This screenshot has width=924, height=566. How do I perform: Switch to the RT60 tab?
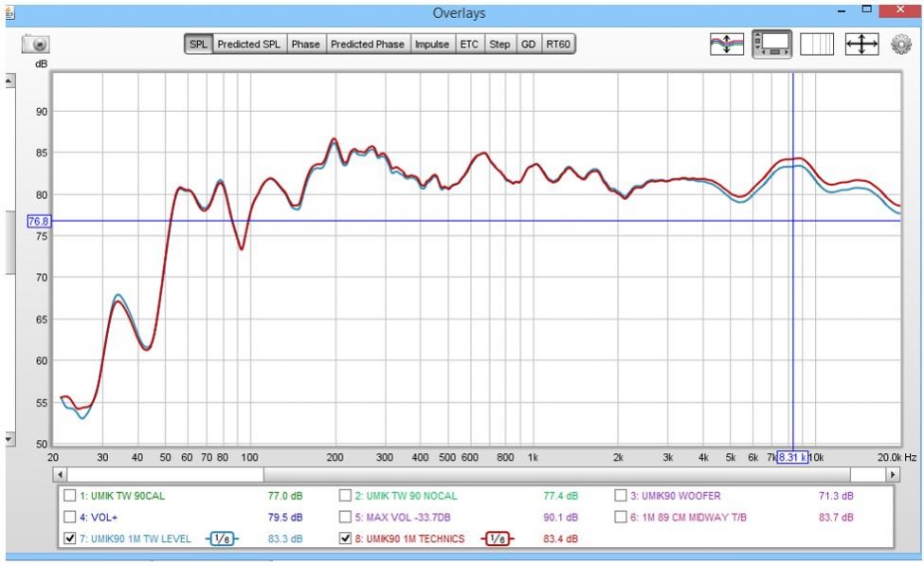(557, 45)
